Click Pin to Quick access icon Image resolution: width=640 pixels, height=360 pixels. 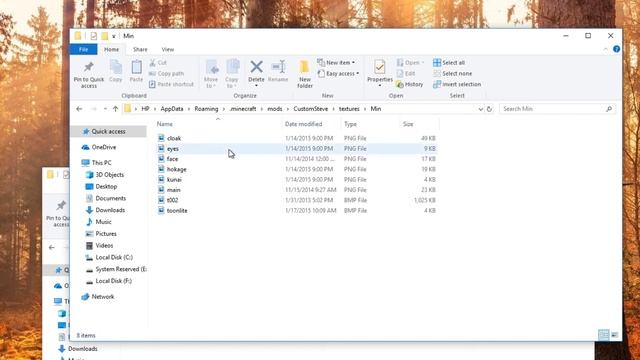point(89,74)
